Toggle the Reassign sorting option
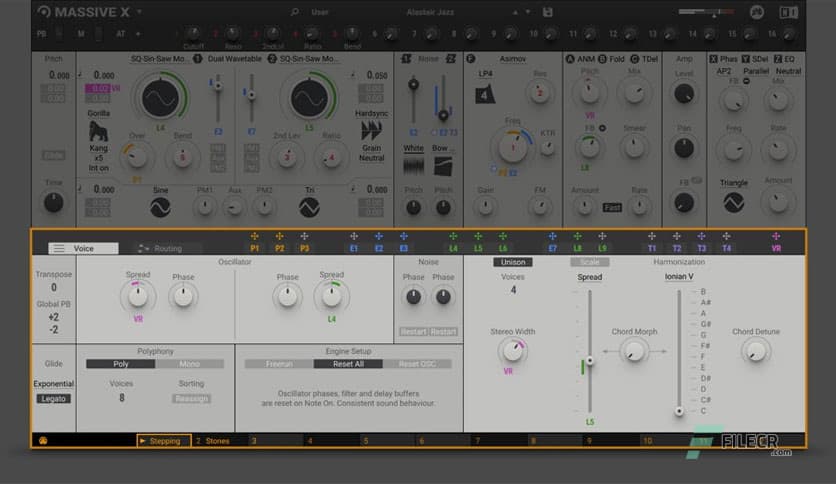 [191, 399]
